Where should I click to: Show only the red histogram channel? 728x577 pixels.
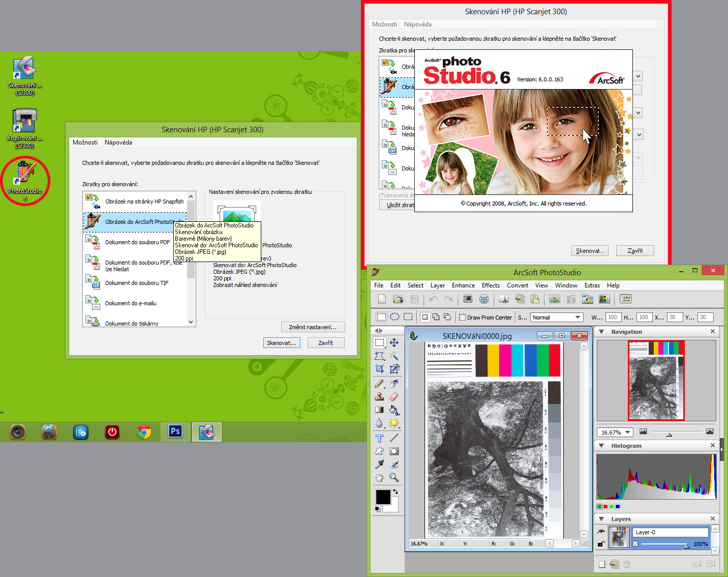click(605, 507)
